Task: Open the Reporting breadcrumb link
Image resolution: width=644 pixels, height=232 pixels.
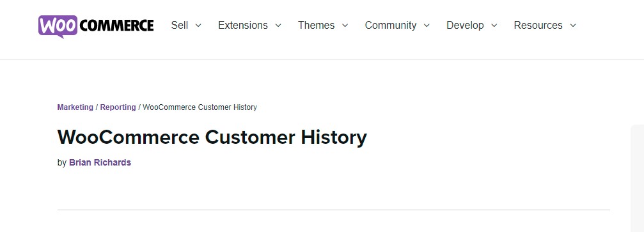Action: [118, 107]
